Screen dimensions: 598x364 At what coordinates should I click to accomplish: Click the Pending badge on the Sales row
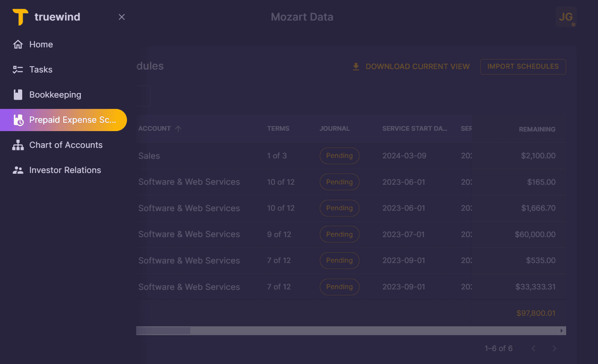[339, 155]
